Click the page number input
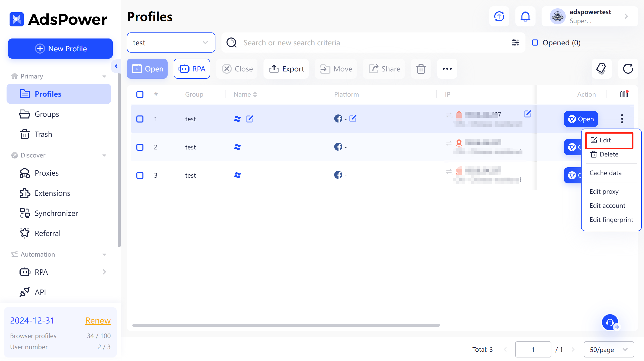Image resolution: width=644 pixels, height=361 pixels. click(533, 349)
